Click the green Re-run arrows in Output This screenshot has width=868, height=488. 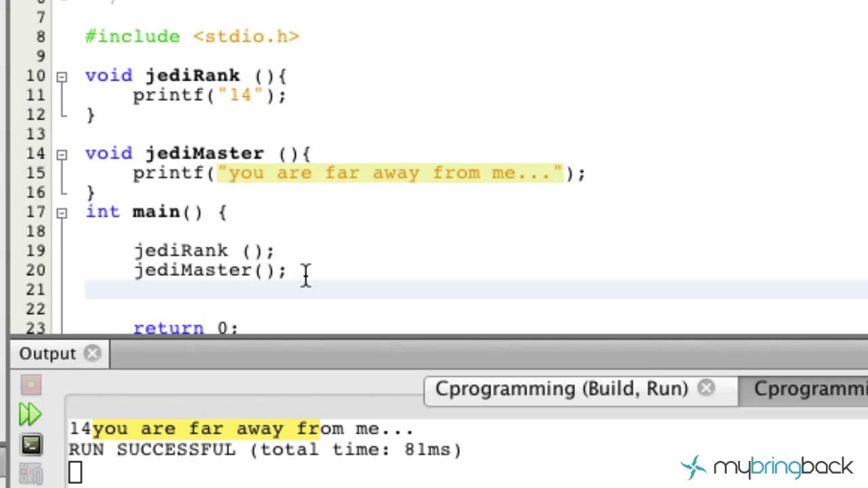30,414
